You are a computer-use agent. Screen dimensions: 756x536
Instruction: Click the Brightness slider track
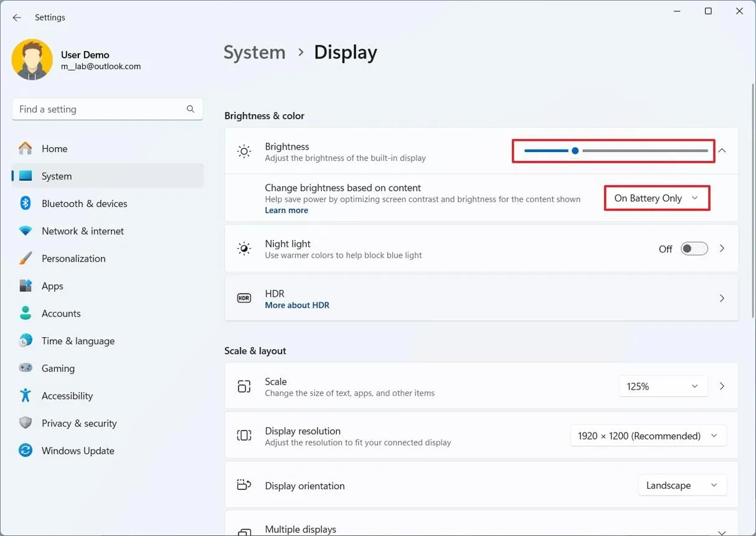pos(616,151)
